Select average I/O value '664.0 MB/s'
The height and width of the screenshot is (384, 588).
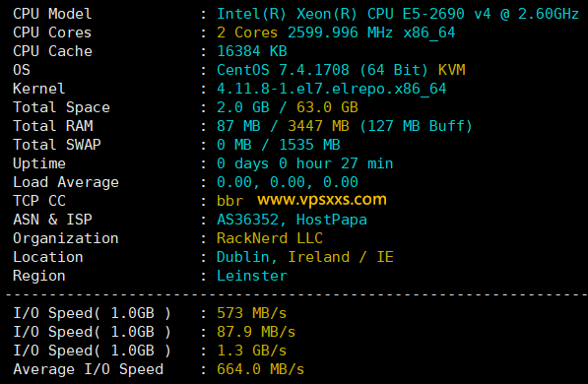tap(261, 370)
